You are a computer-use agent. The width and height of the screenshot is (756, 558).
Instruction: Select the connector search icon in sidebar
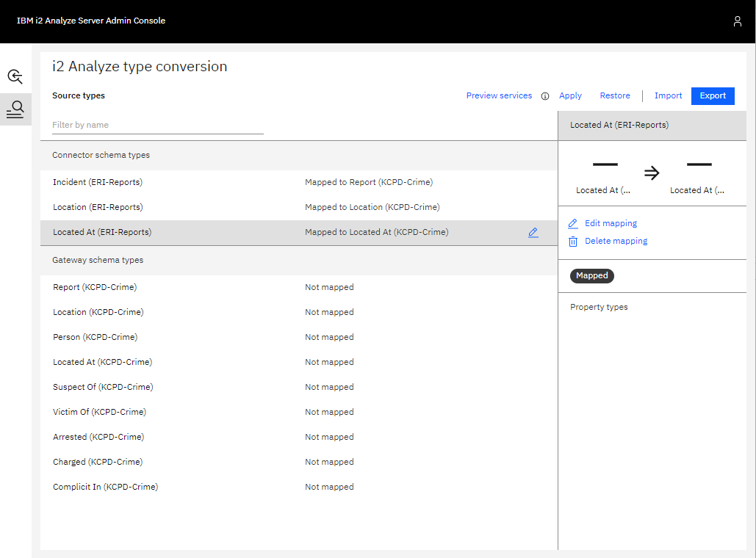(x=15, y=76)
